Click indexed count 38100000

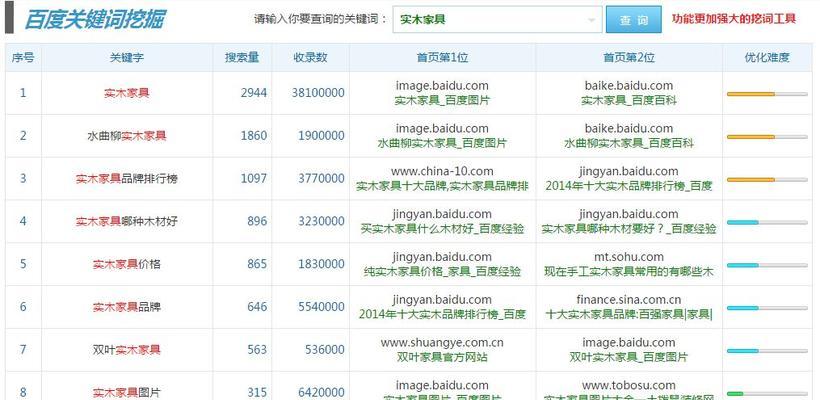pyautogui.click(x=318, y=93)
